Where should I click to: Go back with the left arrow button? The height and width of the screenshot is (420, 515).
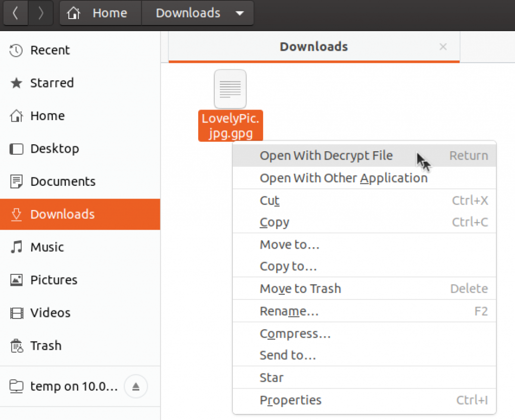pos(16,13)
